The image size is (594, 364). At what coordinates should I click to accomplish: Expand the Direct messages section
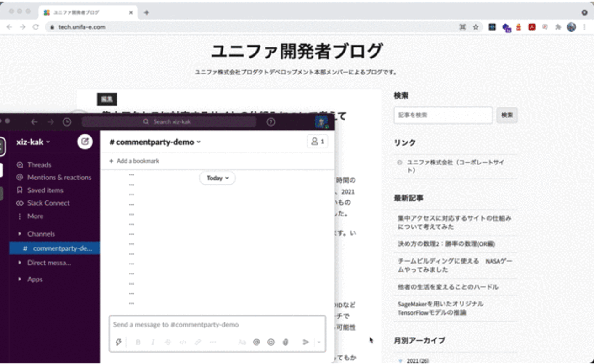click(44, 263)
